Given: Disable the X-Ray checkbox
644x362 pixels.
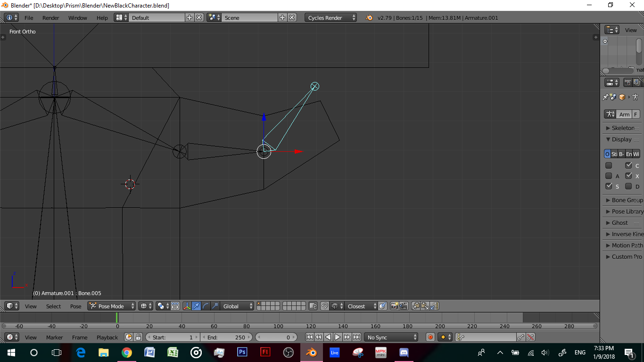Looking at the screenshot, I should (628, 175).
